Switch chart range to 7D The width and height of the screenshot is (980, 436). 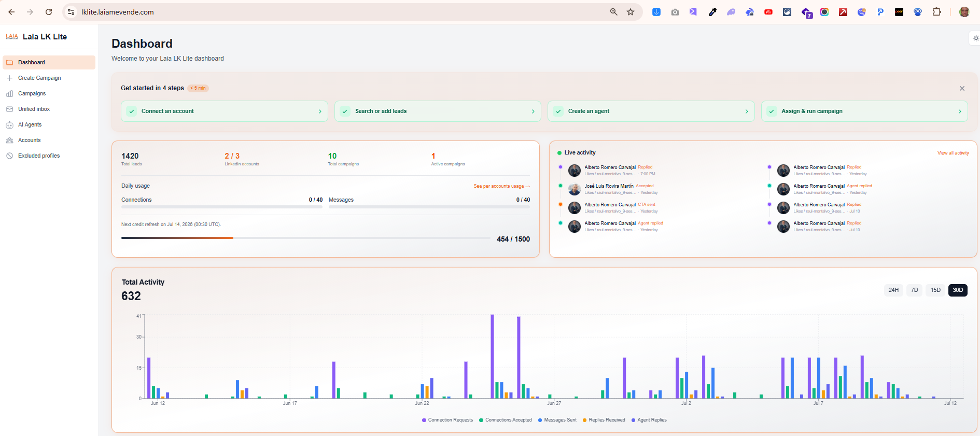915,290
